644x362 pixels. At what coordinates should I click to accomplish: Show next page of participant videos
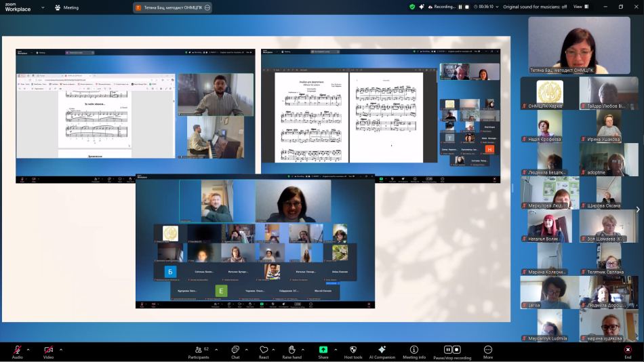[x=638, y=209]
